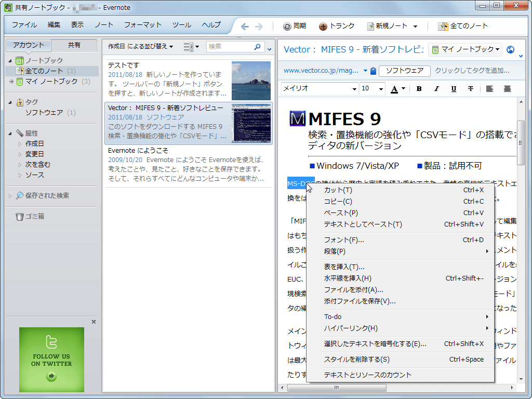
Task: Select マイ ノートブック in the tree
Action: click(52, 82)
